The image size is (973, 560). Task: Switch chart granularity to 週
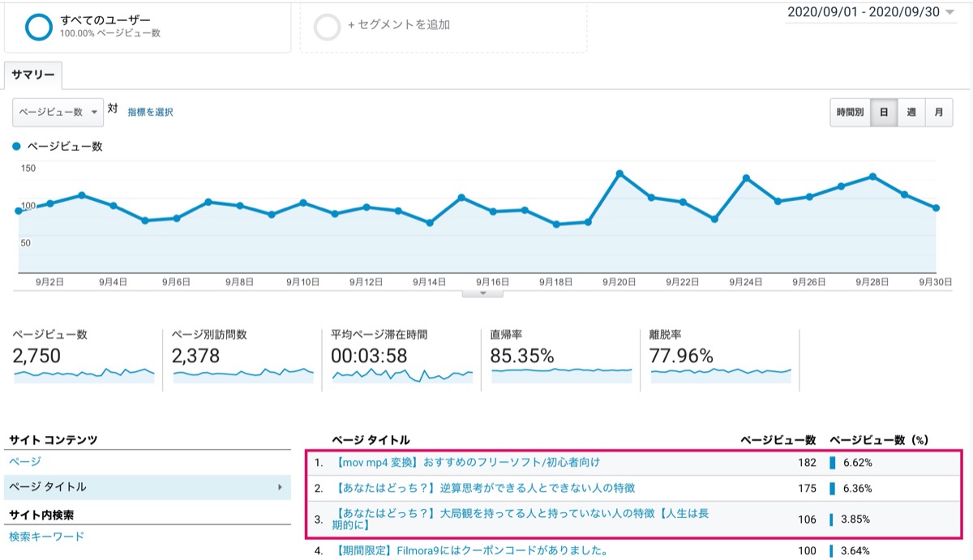(911, 113)
